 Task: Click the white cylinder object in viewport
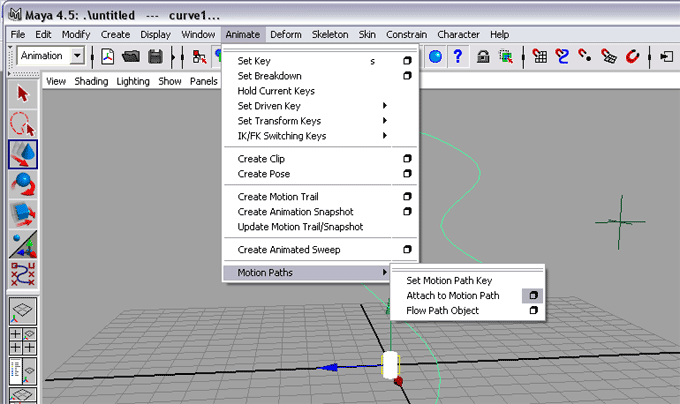pos(390,365)
